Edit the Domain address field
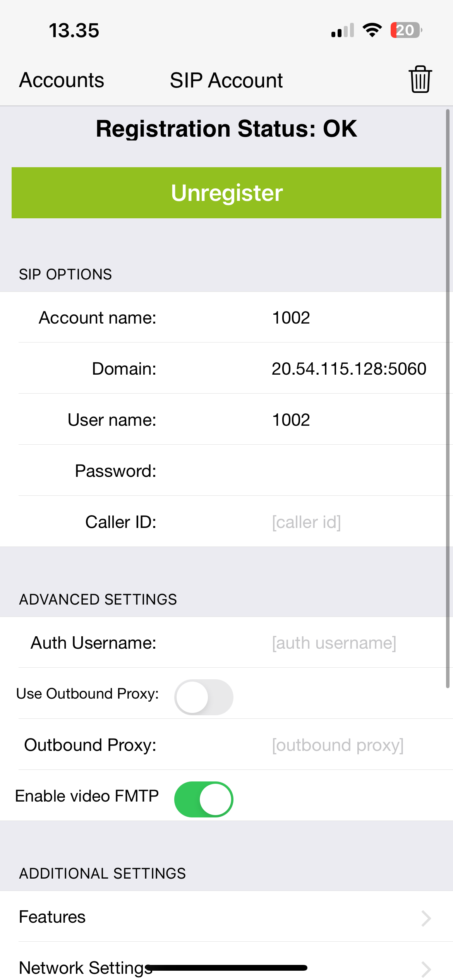Screen dimensions: 453x980 348,368
